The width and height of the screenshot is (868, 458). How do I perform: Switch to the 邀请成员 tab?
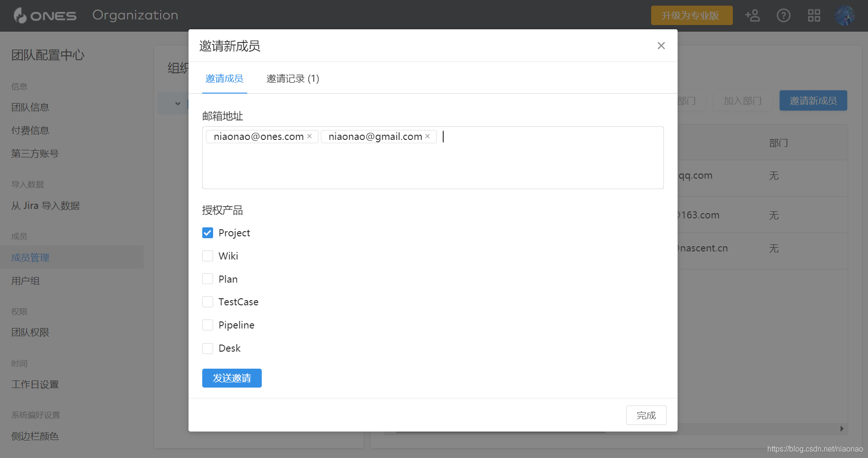(224, 78)
